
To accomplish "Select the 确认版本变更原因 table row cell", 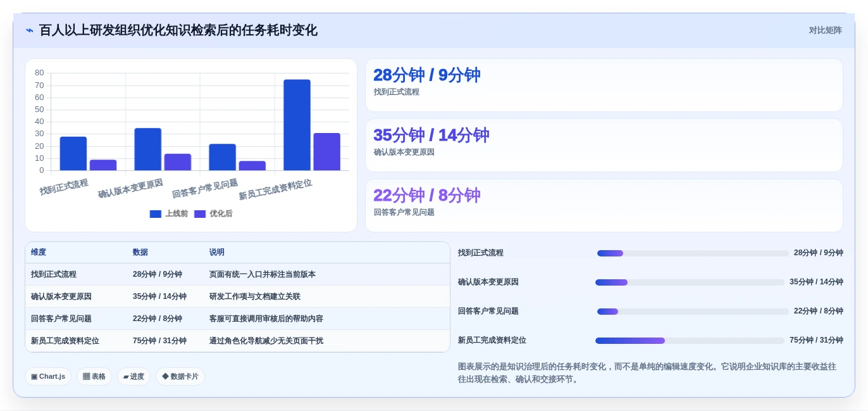I will (x=61, y=296).
